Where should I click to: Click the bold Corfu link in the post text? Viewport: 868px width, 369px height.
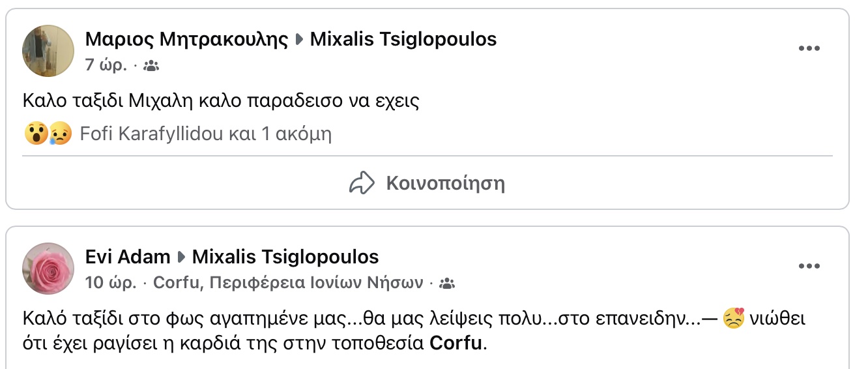457,344
